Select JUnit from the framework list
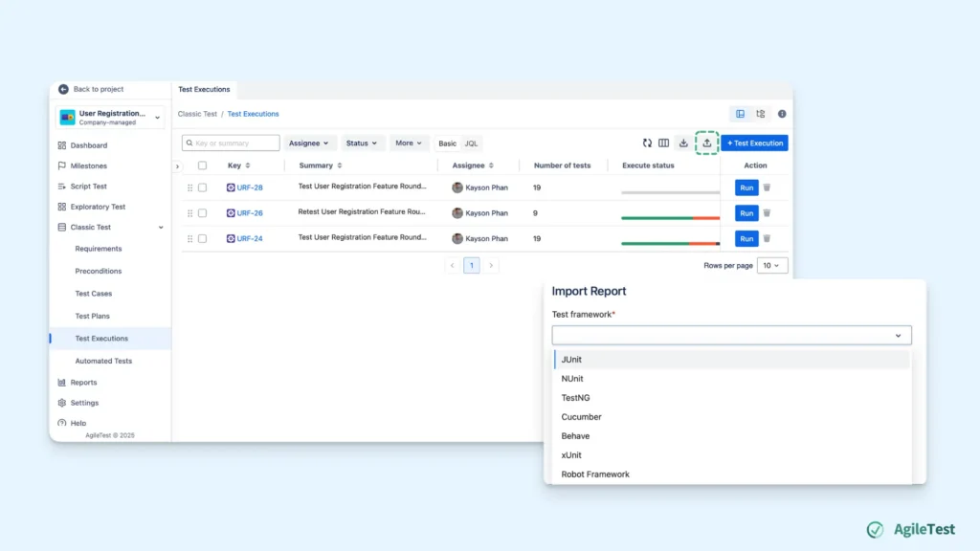This screenshot has height=551, width=980. point(731,360)
